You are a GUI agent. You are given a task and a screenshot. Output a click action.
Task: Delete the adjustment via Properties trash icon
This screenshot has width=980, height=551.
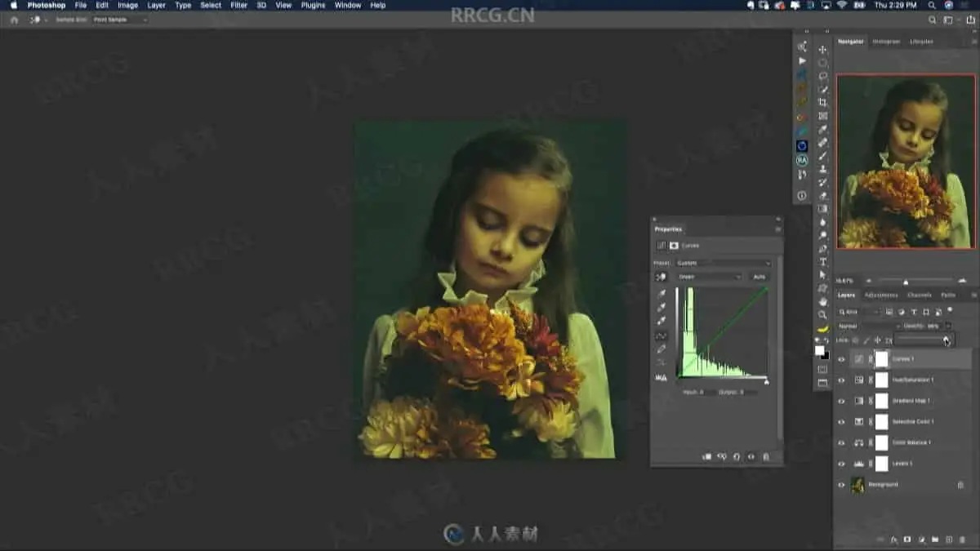[x=766, y=457]
